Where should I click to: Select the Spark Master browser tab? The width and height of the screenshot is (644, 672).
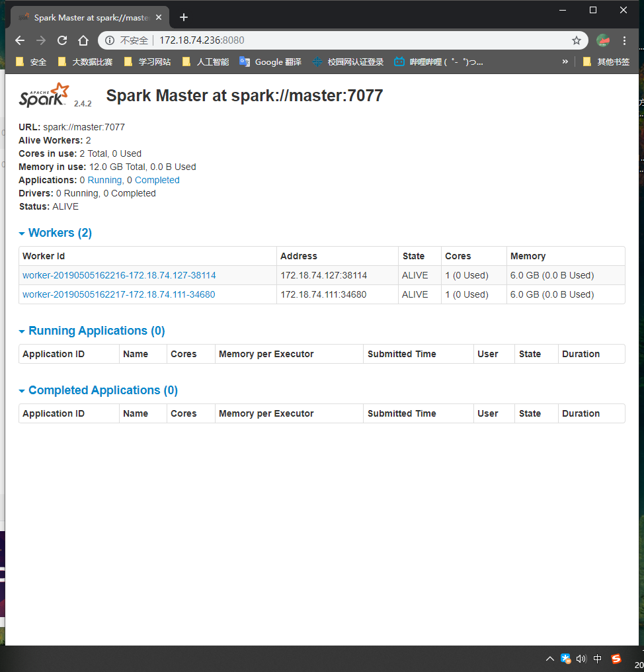(89, 18)
